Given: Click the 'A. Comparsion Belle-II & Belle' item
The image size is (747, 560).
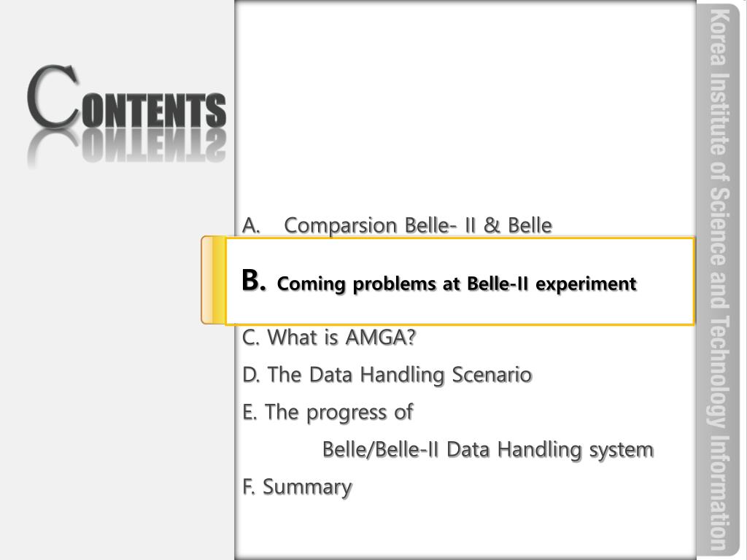Looking at the screenshot, I should [397, 225].
